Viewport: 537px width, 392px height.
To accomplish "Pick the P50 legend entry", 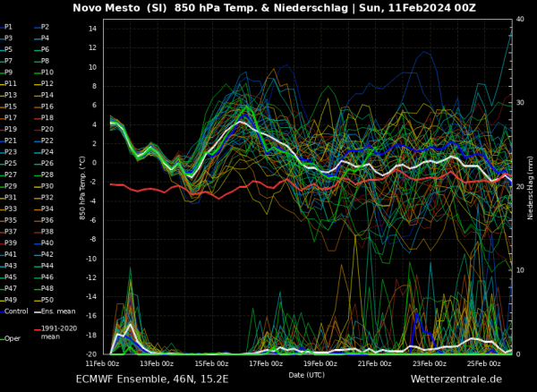I will click(x=44, y=300).
